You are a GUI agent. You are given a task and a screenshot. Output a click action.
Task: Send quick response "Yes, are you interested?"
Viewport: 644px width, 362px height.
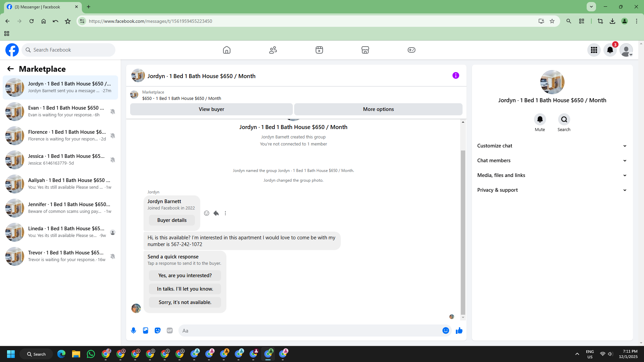tap(185, 276)
